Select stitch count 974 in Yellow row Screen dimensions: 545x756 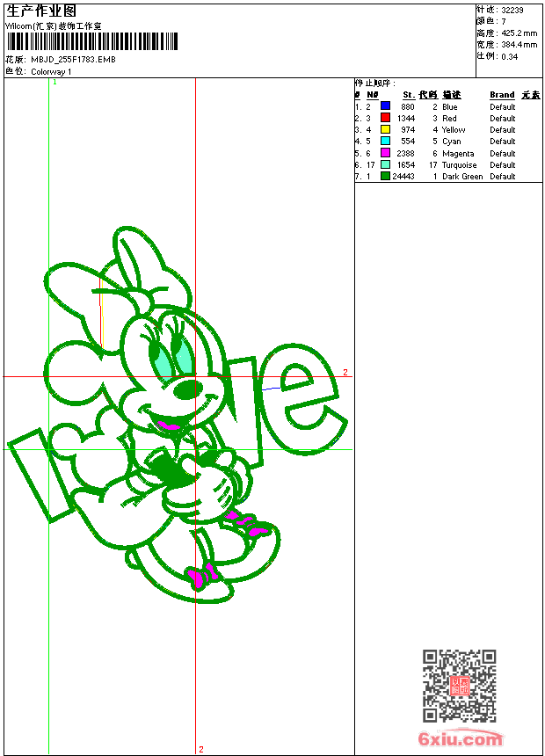coord(408,130)
